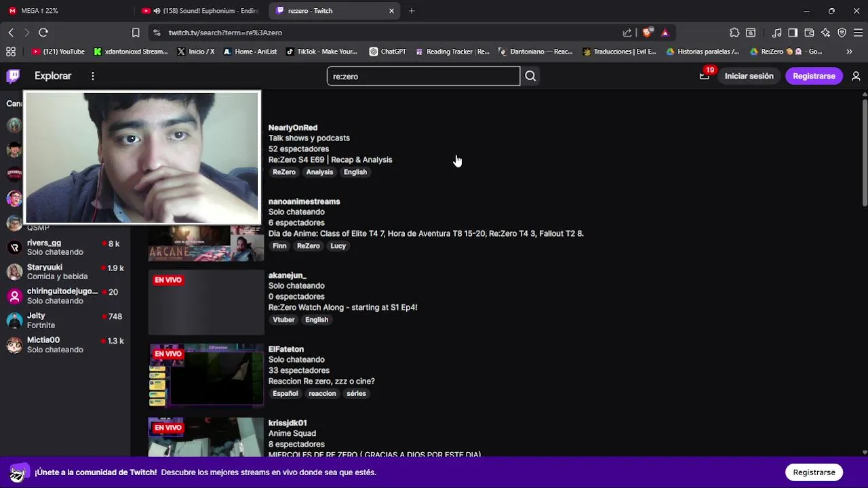Click Registrarse in the bottom banner
868x488 pixels.
(x=814, y=472)
